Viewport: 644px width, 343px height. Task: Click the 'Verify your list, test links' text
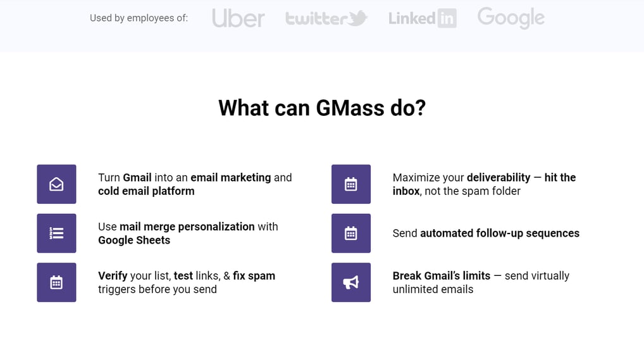[159, 276]
